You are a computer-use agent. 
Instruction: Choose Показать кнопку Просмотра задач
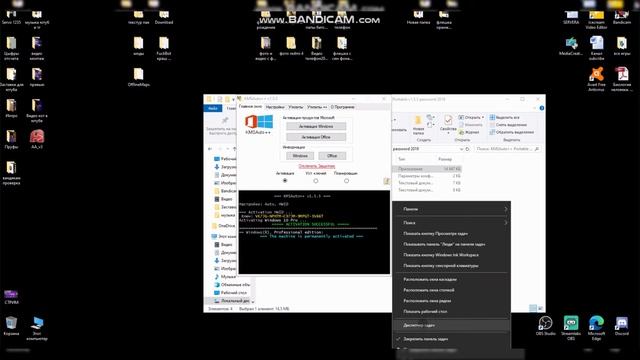click(451, 233)
